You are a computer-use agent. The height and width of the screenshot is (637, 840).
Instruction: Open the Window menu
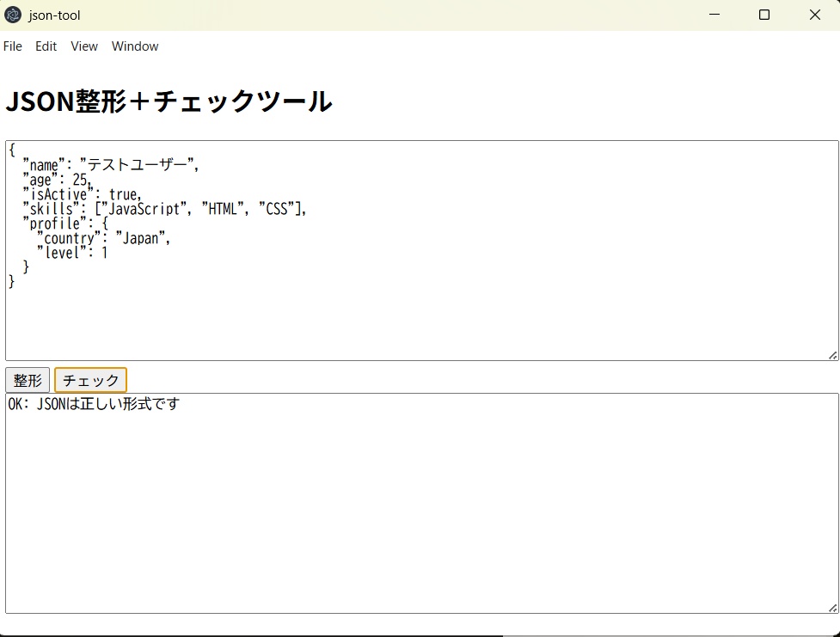134,46
